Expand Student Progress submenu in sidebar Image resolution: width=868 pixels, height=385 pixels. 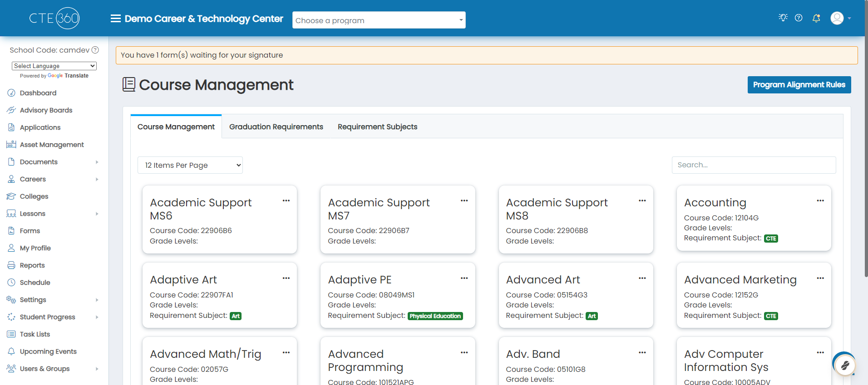[97, 317]
